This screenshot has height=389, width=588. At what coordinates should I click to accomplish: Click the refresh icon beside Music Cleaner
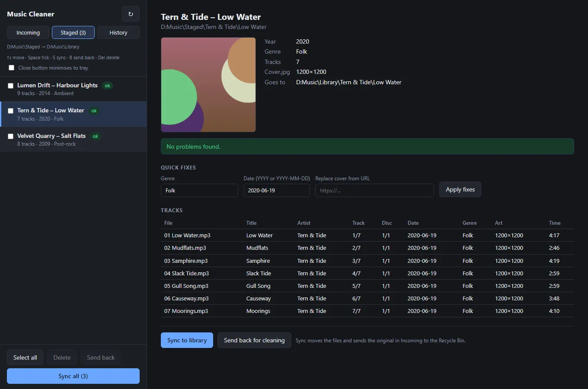tap(131, 14)
